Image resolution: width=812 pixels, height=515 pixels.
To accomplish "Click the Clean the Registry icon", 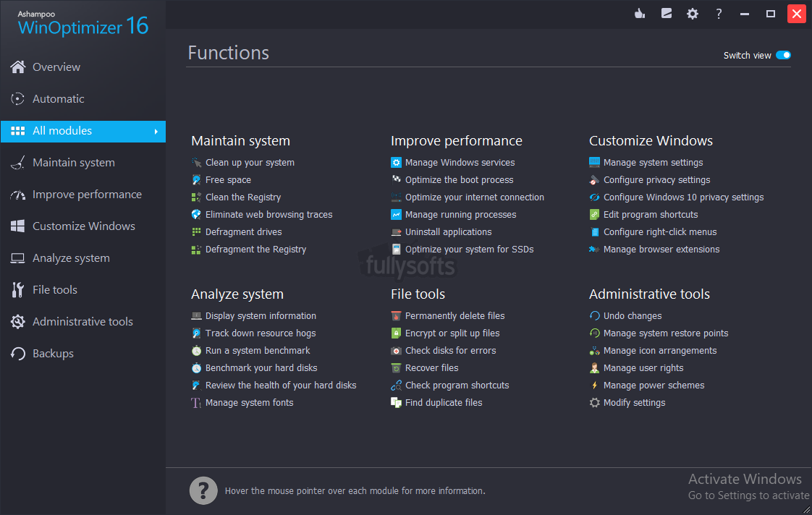I will click(x=196, y=197).
